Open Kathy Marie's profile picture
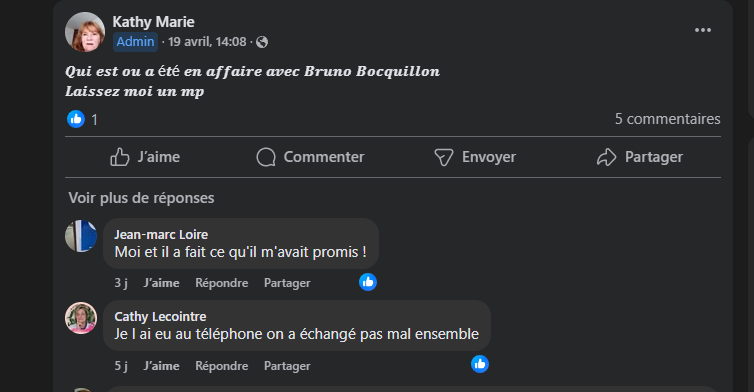The image size is (754, 392). 85,32
